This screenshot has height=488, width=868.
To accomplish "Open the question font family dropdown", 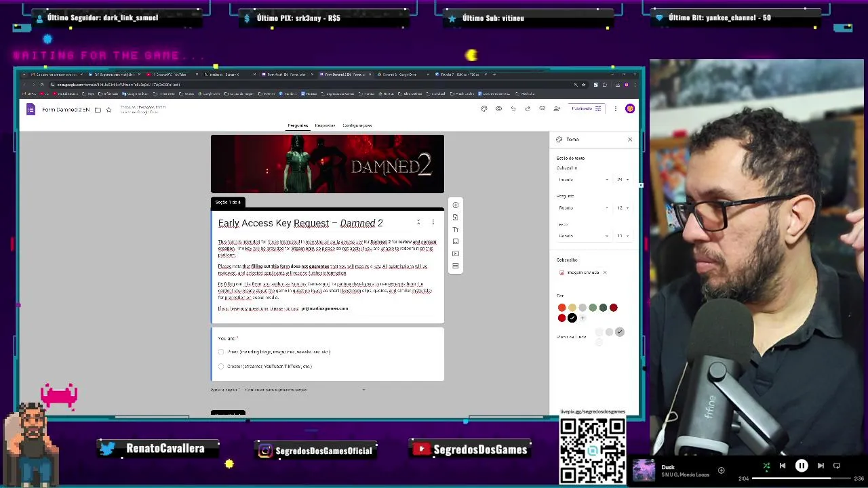I will (583, 208).
